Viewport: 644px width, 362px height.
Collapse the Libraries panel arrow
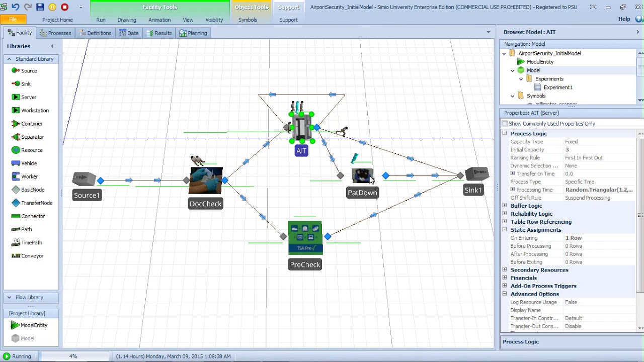click(52, 46)
